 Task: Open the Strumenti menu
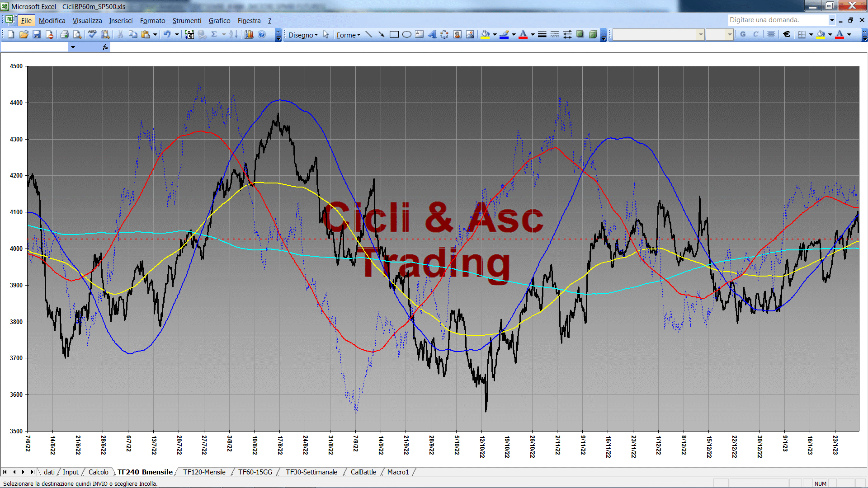[x=187, y=20]
